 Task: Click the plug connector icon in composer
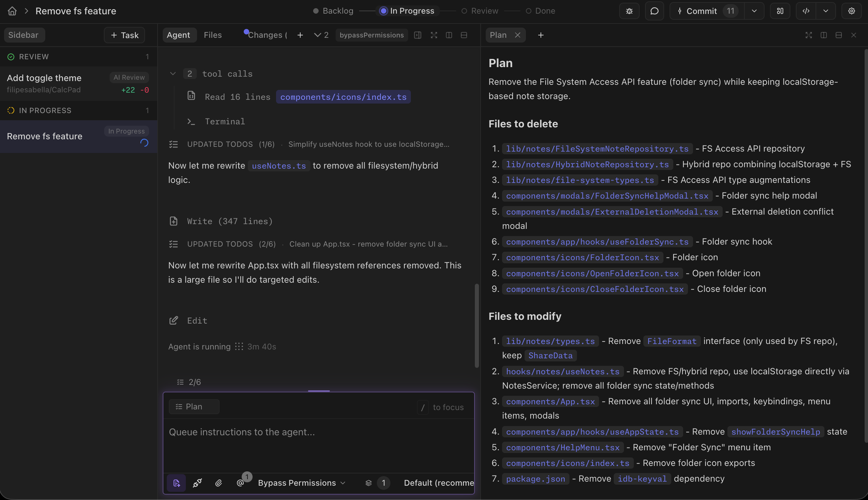(x=197, y=483)
